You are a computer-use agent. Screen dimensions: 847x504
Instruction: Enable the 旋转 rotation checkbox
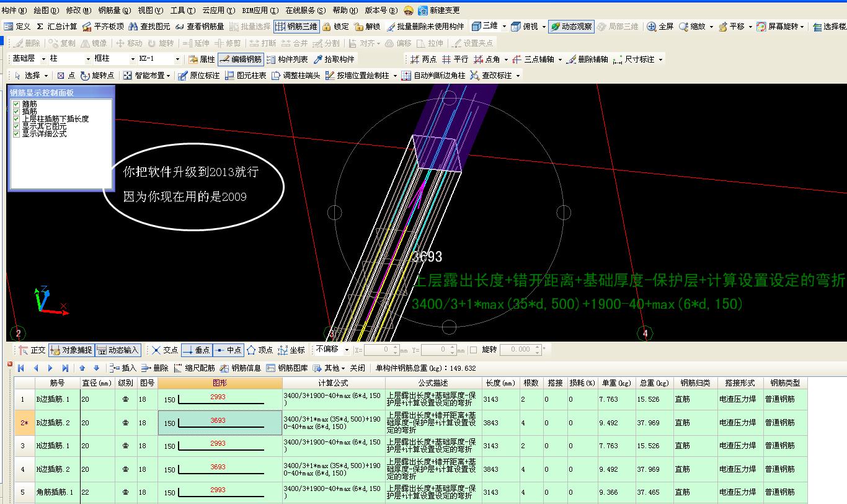tap(474, 350)
